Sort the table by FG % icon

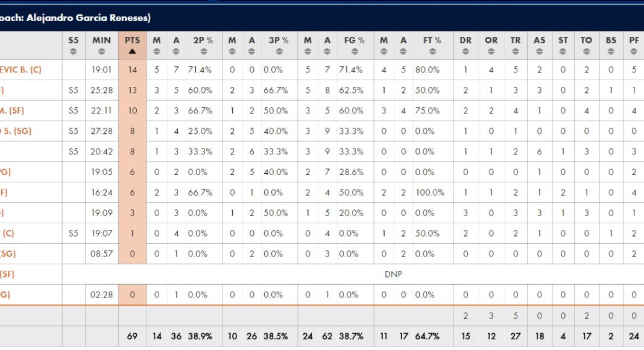coord(353,51)
